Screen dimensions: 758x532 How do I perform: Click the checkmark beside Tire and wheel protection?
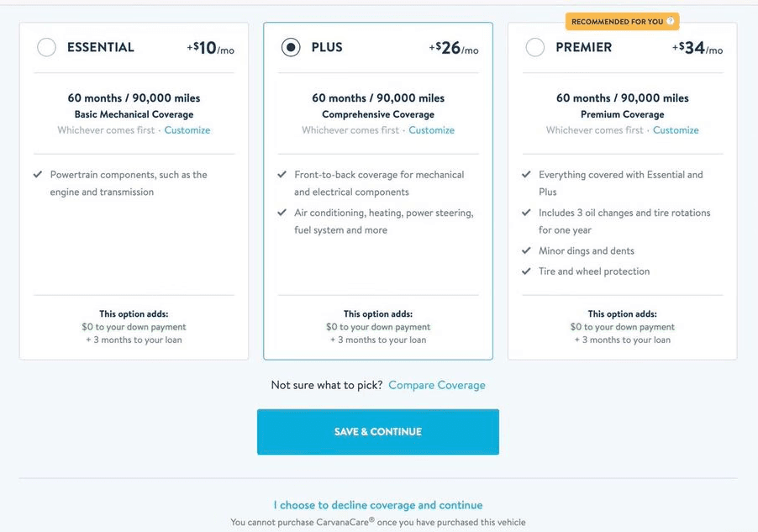526,271
